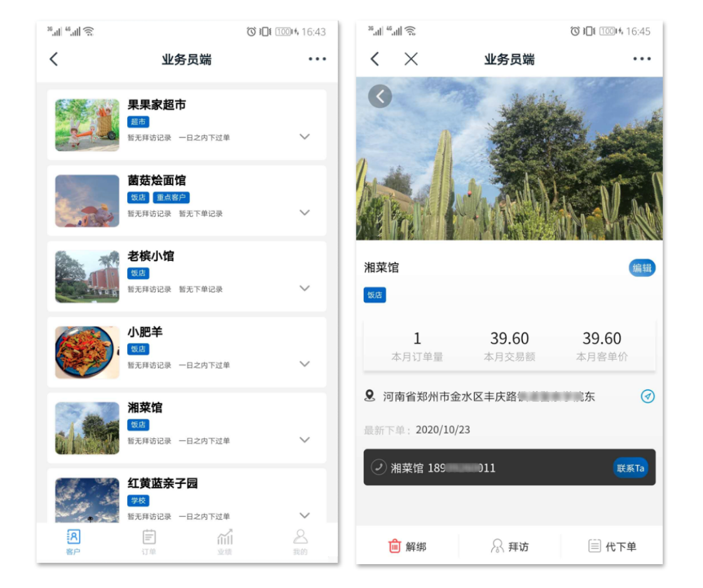Open 小肥羊 food dish thumbnail
Viewport: 703px width, 588px height.
(88, 352)
